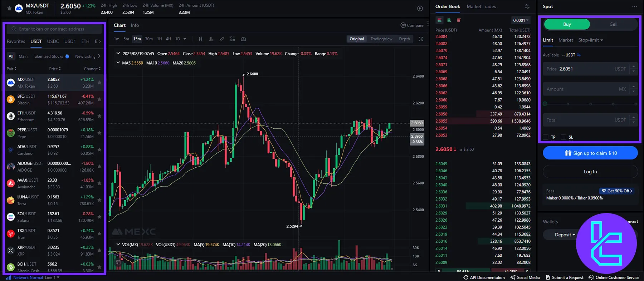Open the candlestick chart style icon

[x=200, y=39]
